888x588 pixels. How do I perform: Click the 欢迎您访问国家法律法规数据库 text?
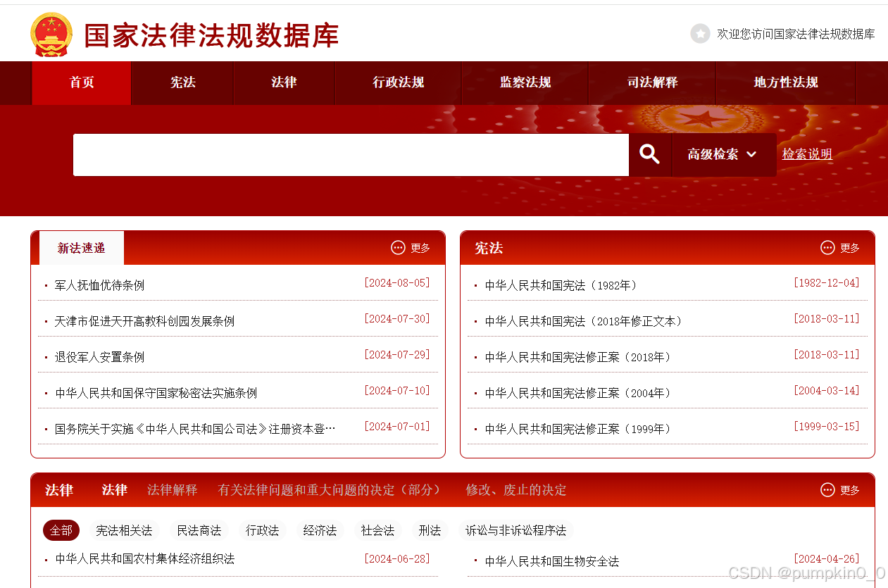(796, 34)
